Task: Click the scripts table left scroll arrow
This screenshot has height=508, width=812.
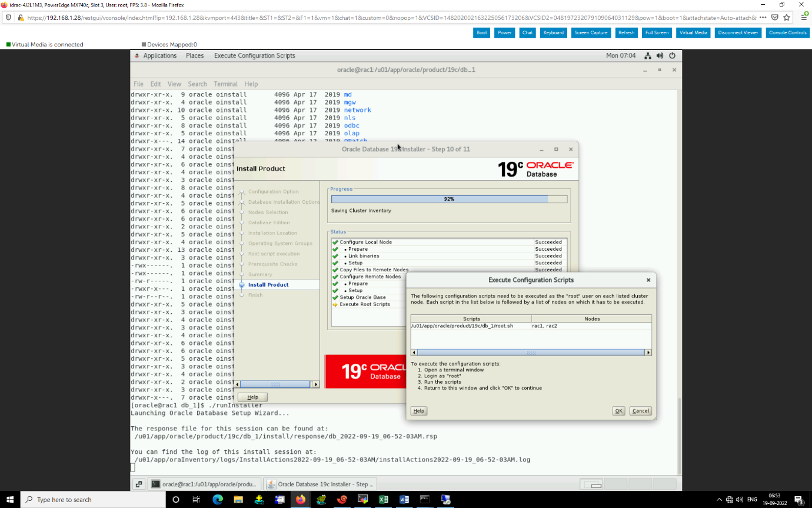Action: tap(414, 353)
